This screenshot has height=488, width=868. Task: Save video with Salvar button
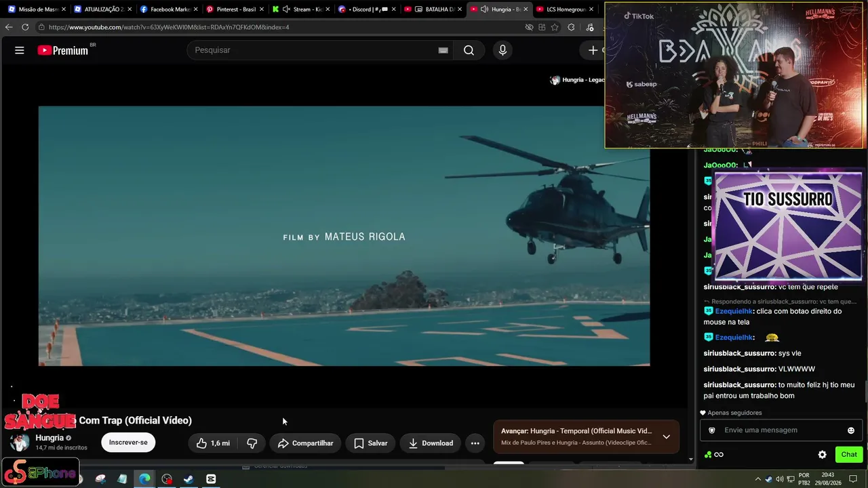370,443
